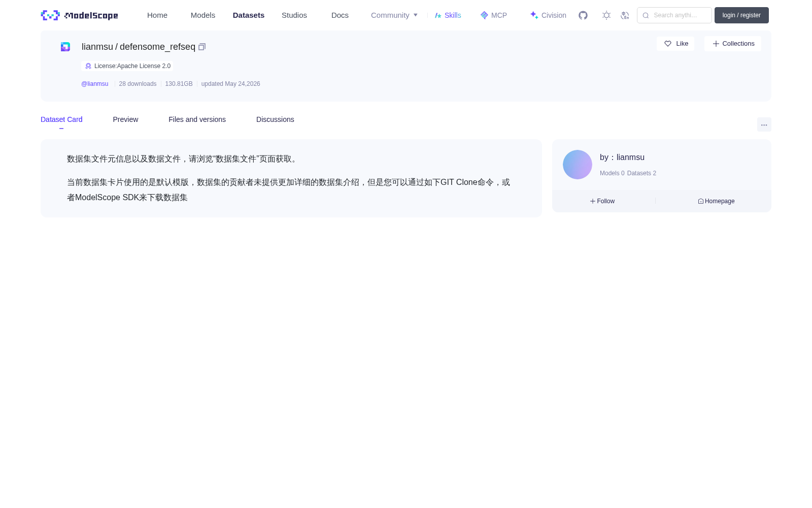Click the plus icon on Collections
Viewport: 812px width, 508px height.
pos(716,44)
